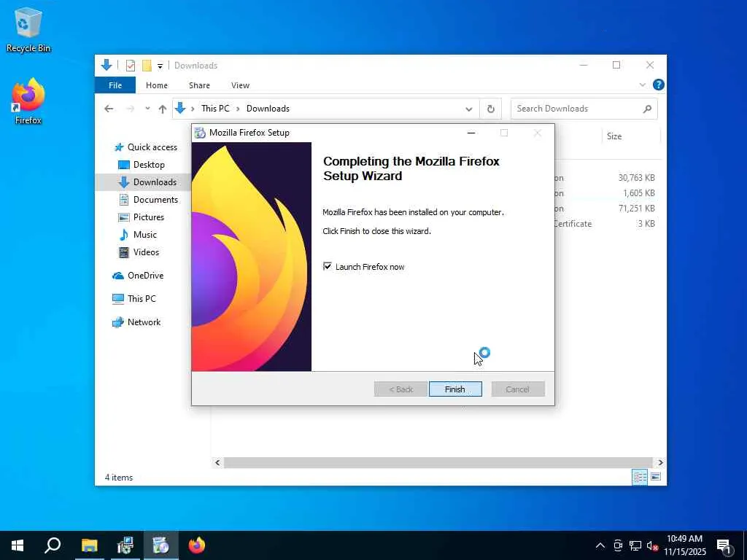
Task: Refresh the Downloads folder
Action: point(491,109)
